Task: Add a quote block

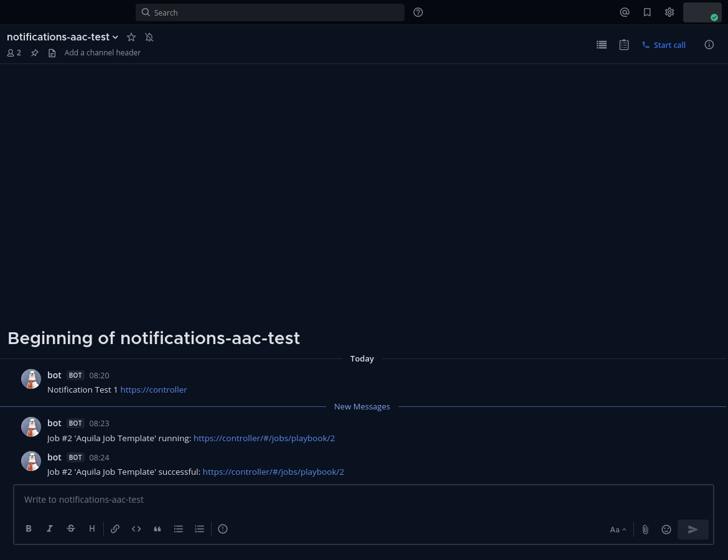Action: (x=157, y=529)
